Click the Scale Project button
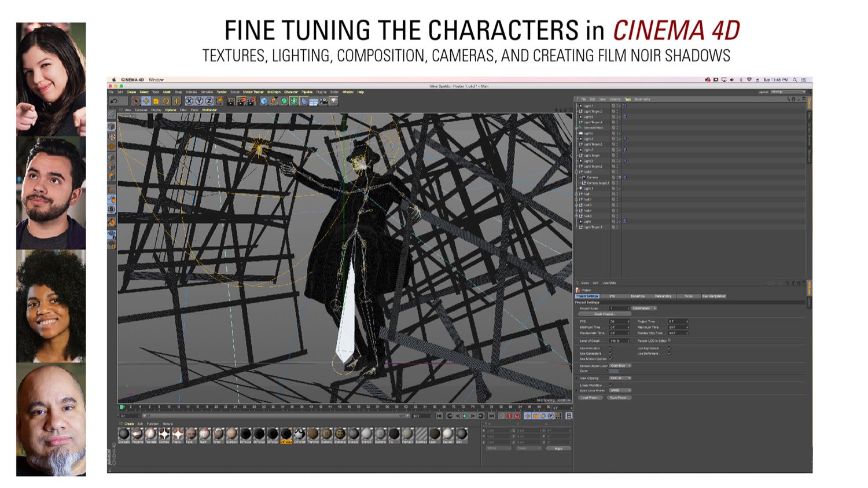 pos(605,314)
